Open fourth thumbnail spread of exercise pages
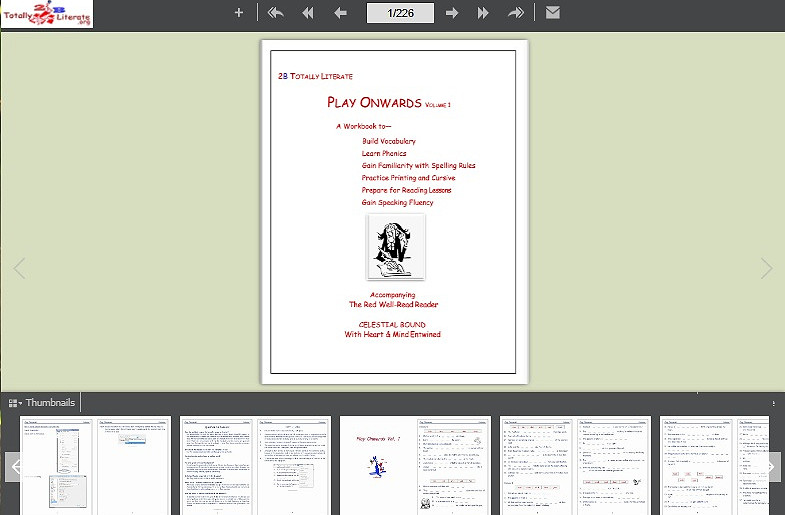The height and width of the screenshot is (515, 785). tap(576, 465)
